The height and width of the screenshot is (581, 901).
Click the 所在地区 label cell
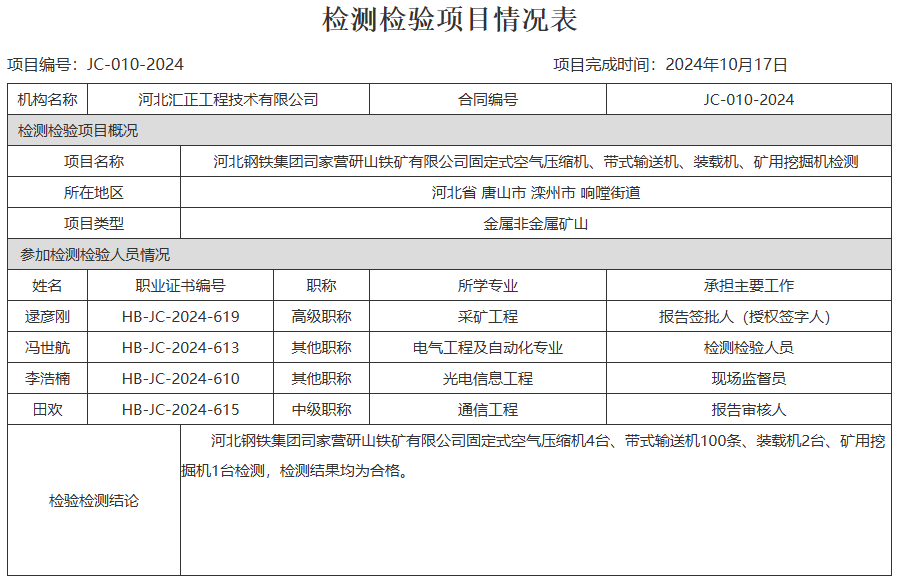click(94, 193)
